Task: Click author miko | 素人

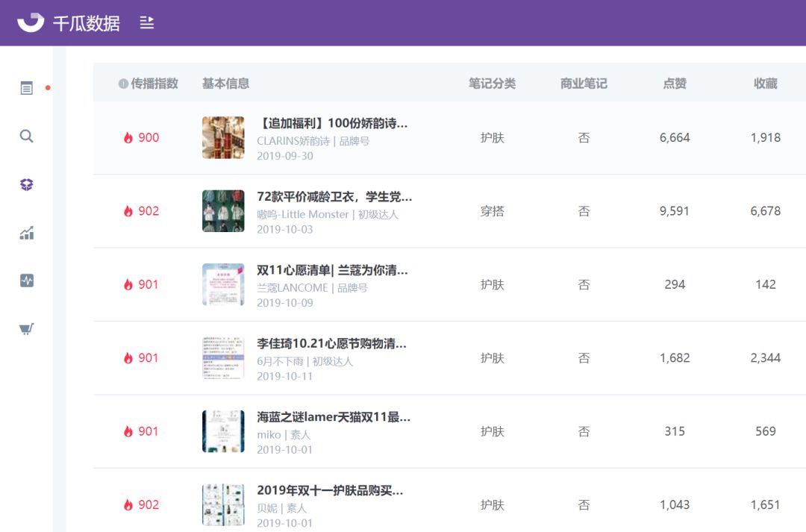Action: tap(284, 435)
